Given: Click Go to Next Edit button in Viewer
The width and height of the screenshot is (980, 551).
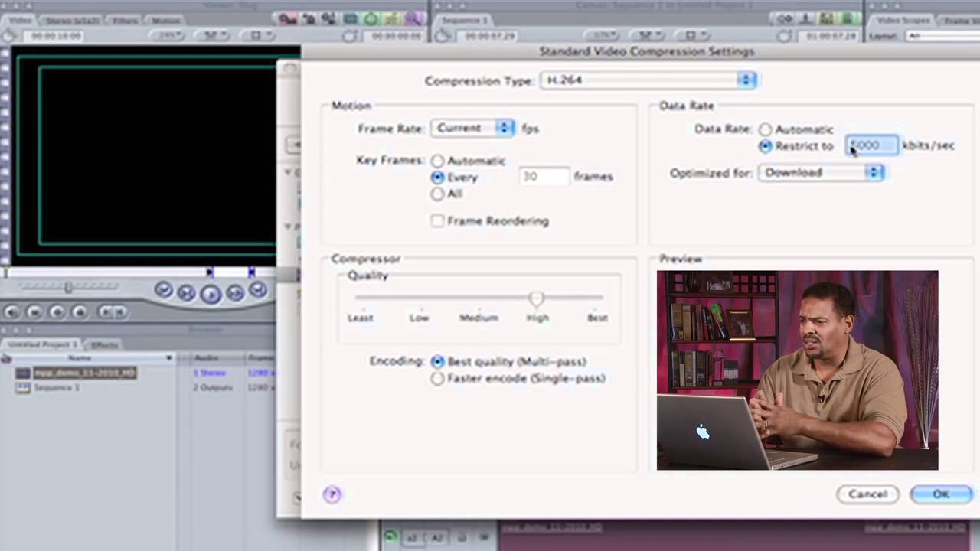Looking at the screenshot, I should click(x=258, y=289).
